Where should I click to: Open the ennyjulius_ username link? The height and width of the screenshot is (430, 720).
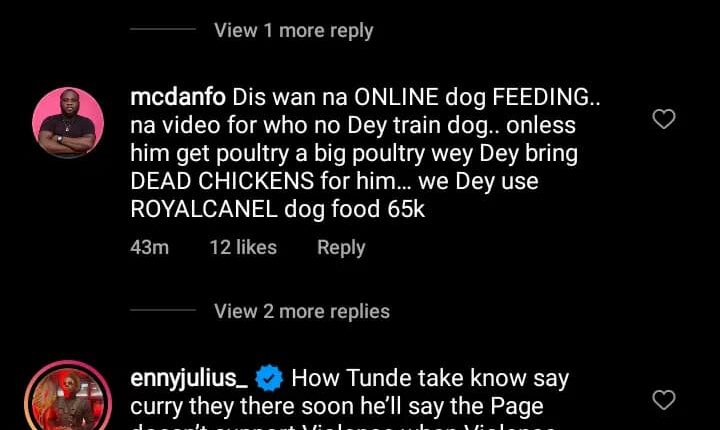(189, 379)
